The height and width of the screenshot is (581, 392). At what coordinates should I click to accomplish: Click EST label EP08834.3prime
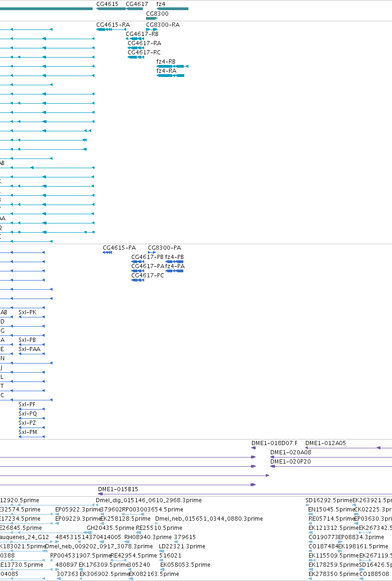(x=361, y=537)
